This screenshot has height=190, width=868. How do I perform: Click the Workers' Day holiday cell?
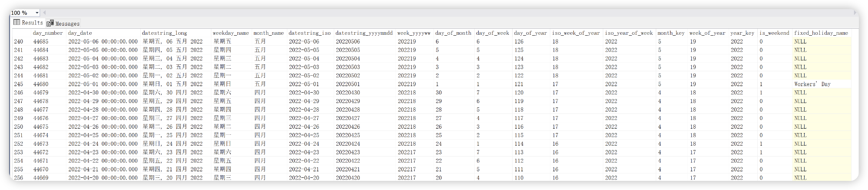pos(822,84)
